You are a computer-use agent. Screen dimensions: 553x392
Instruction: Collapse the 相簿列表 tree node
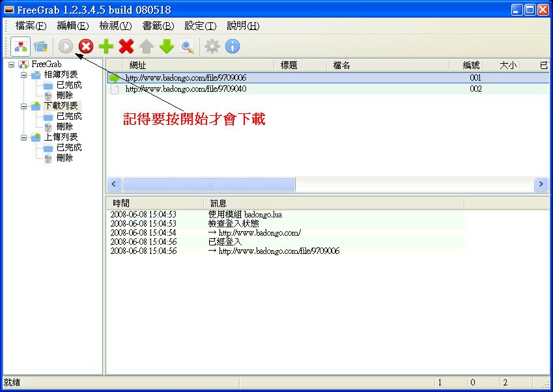[x=23, y=75]
